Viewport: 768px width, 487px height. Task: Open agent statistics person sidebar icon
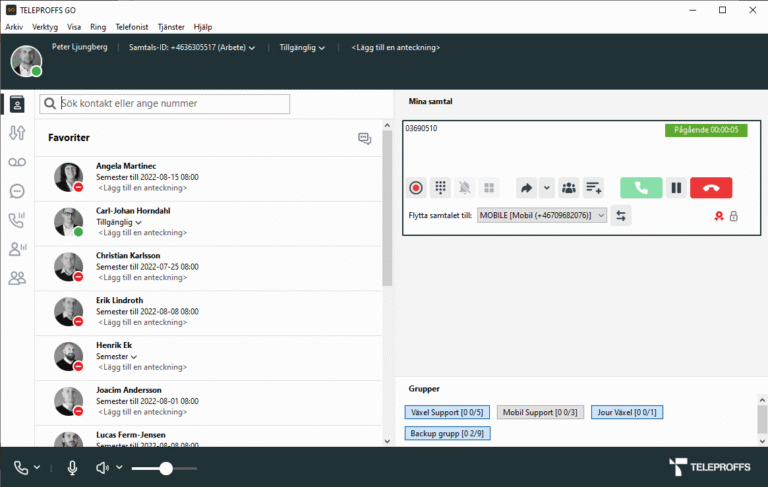17,249
